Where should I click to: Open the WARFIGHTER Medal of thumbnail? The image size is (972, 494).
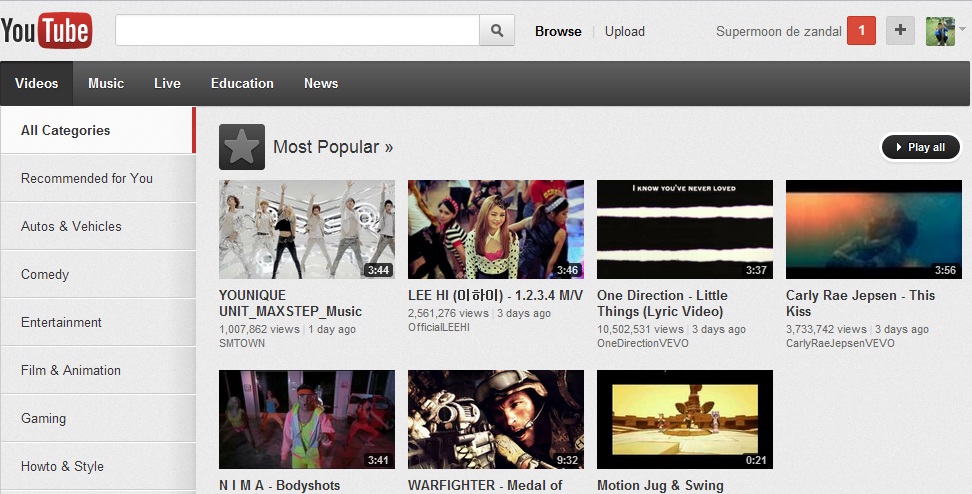496,420
